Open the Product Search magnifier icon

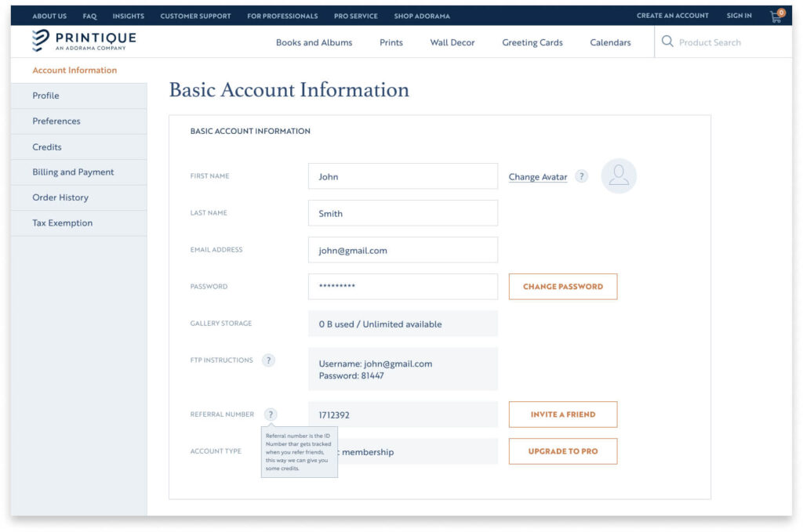(667, 42)
